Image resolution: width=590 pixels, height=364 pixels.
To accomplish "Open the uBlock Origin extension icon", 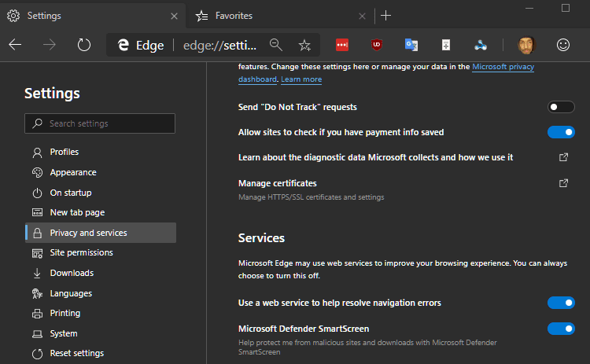I will [x=377, y=45].
